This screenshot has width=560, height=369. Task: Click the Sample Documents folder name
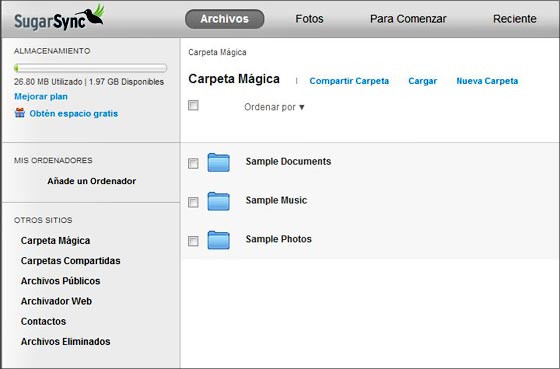(x=288, y=161)
